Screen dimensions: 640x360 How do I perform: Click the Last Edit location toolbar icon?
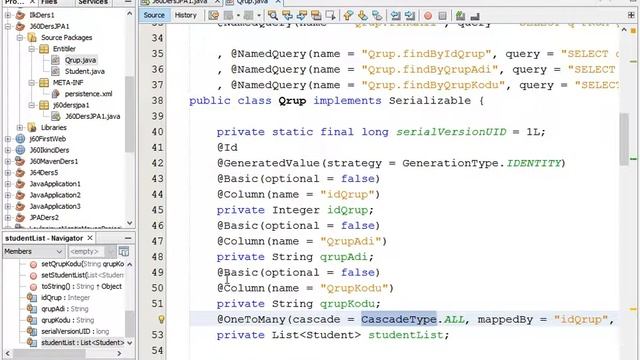click(213, 16)
